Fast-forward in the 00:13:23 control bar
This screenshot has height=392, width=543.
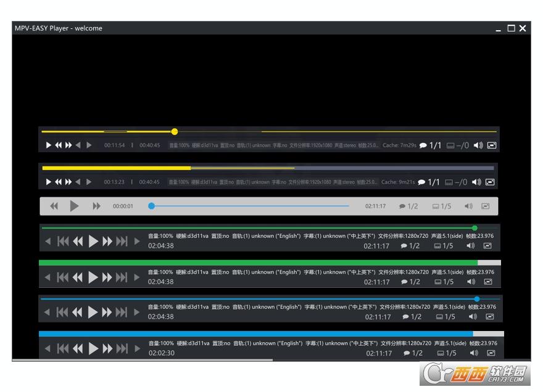[x=68, y=182]
